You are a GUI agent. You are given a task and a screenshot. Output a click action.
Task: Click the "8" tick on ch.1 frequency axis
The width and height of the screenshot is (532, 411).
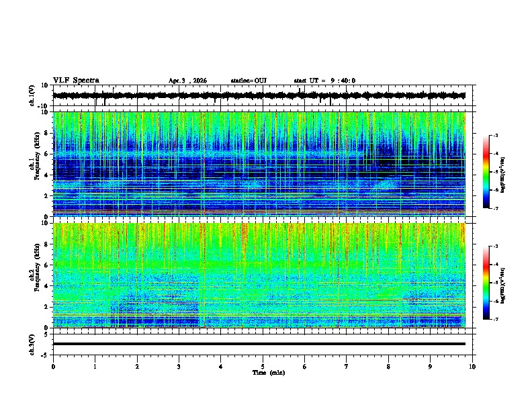tap(46, 133)
